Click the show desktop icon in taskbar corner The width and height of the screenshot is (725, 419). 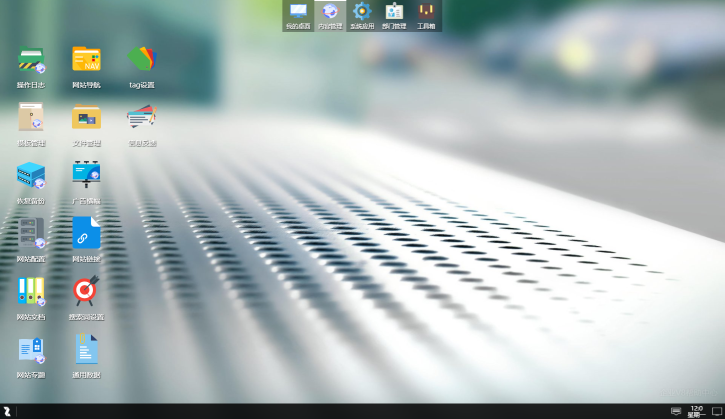717,411
